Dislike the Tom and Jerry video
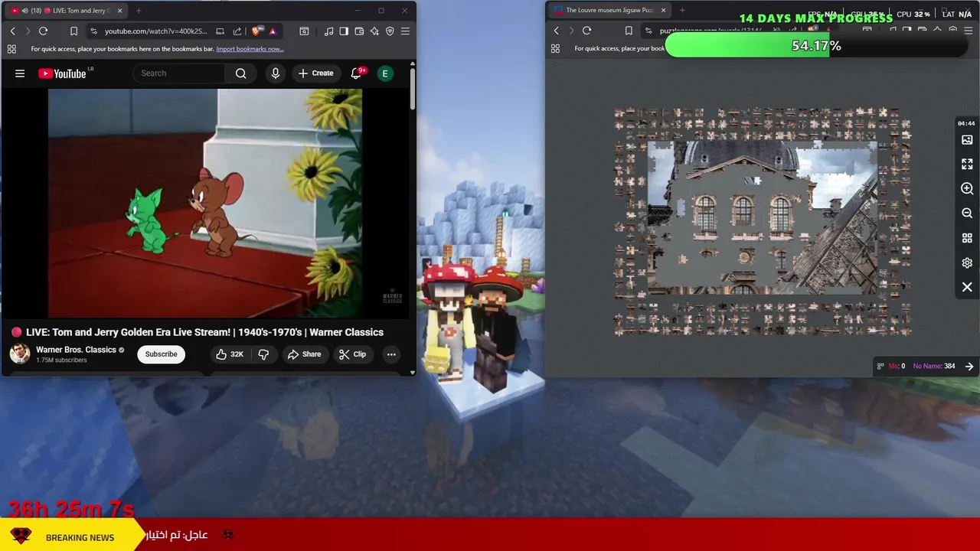This screenshot has width=980, height=551. click(x=263, y=354)
